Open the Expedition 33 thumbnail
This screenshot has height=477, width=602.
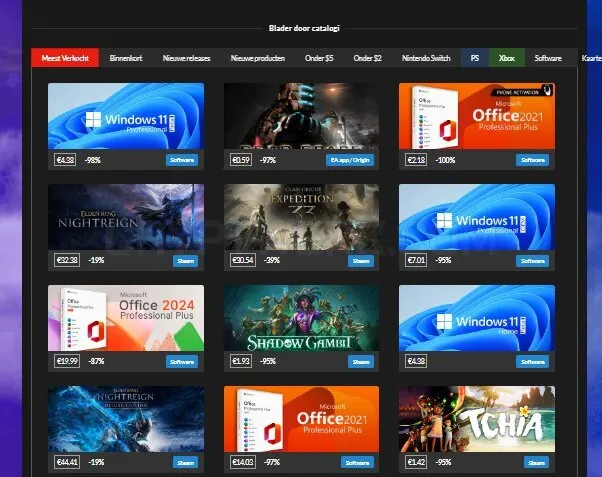301,217
